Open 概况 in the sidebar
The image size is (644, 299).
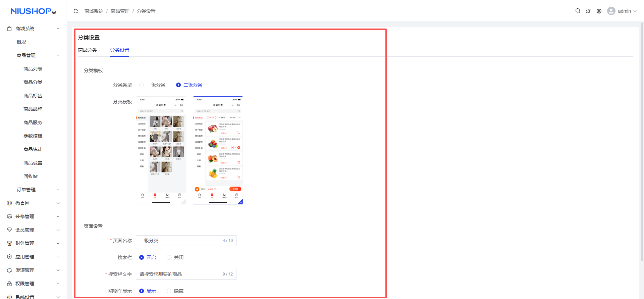coord(21,42)
